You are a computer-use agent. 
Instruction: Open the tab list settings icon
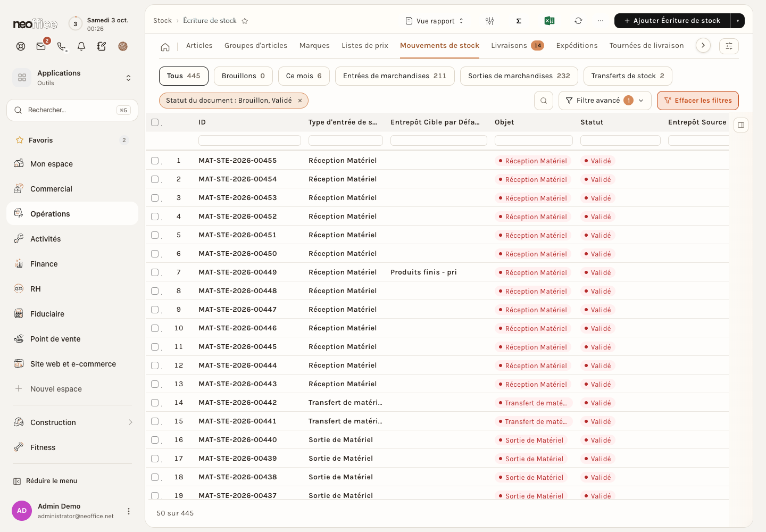click(x=729, y=46)
